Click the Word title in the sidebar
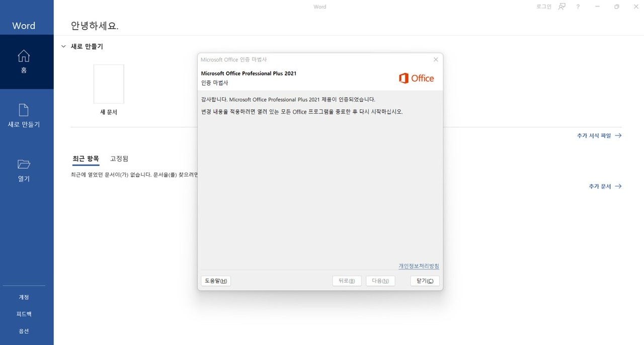The height and width of the screenshot is (345, 644). [24, 26]
